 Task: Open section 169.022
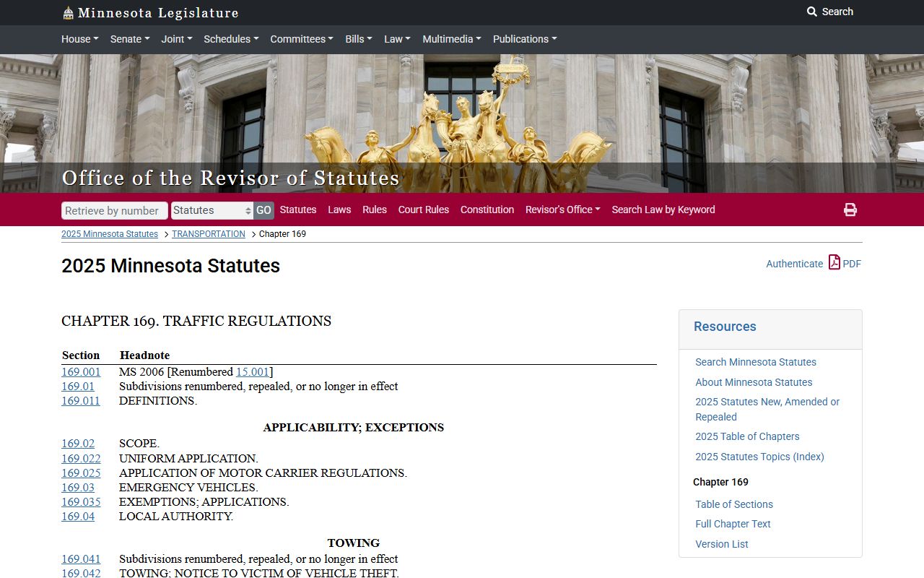click(81, 459)
